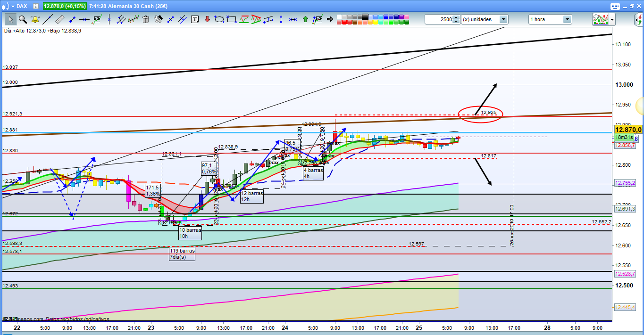Image resolution: width=644 pixels, height=335 pixels.
Task: Open the alarm bell alert tool
Action: pyautogui.click(x=35, y=19)
